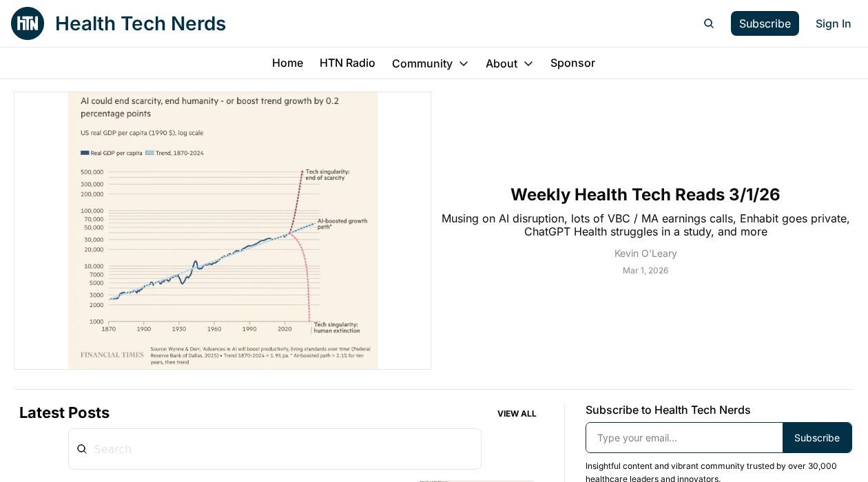The image size is (868, 482).
Task: Click the magnifier icon in Latest Posts search
Action: tap(82, 449)
